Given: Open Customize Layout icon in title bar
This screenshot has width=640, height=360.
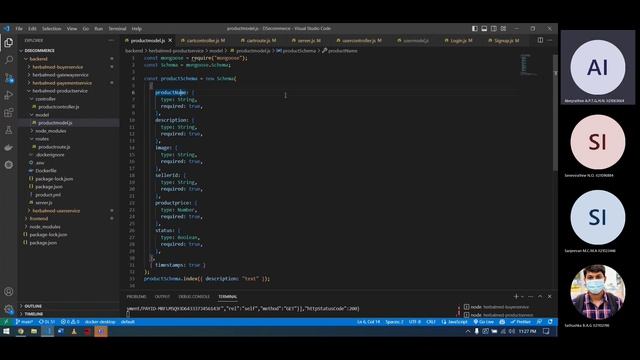Looking at the screenshot, I should (503, 29).
